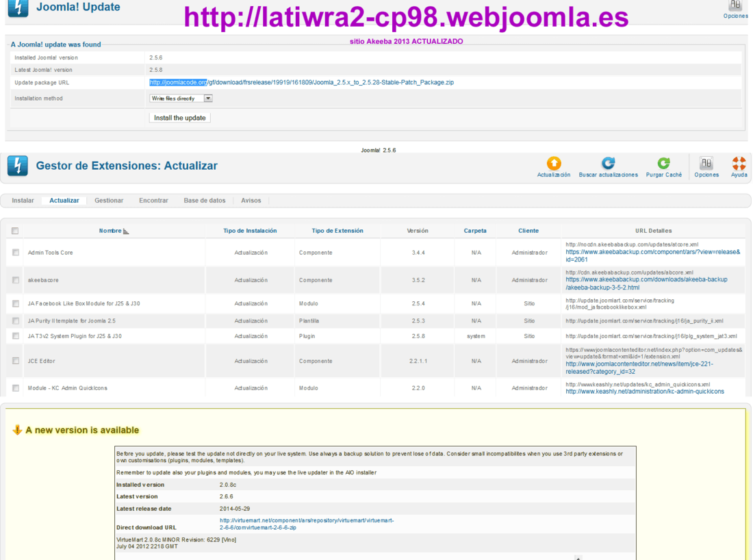
Task: Click the Gestor de Extensiones lightning icon
Action: coord(18,166)
